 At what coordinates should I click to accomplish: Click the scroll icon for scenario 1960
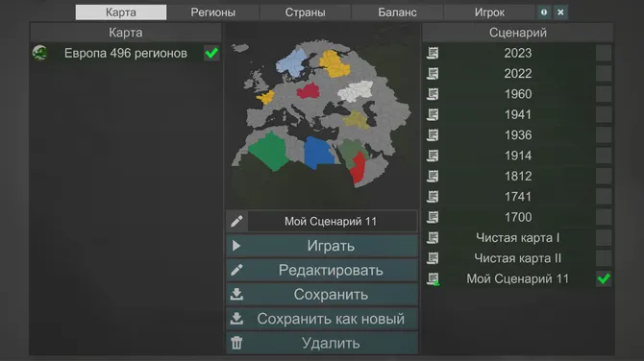433,94
